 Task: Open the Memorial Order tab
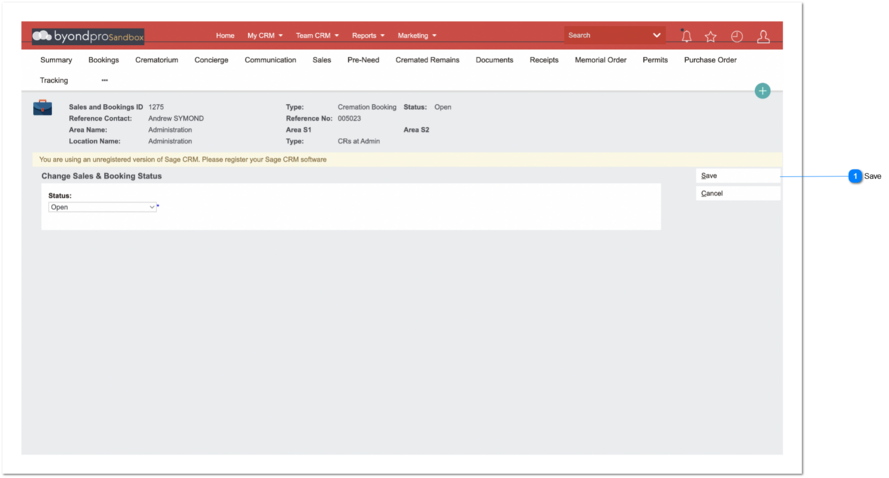click(x=600, y=60)
